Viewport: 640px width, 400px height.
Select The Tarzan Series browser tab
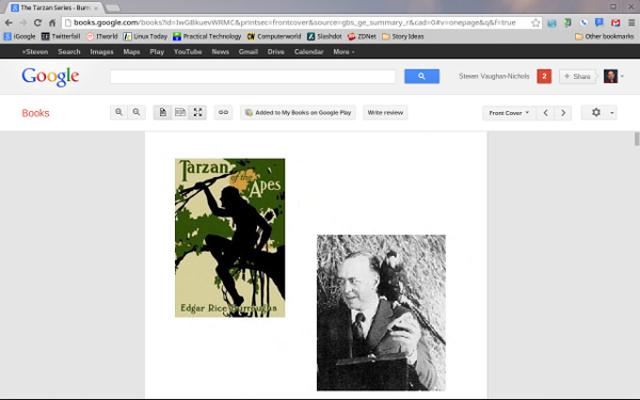pos(55,8)
